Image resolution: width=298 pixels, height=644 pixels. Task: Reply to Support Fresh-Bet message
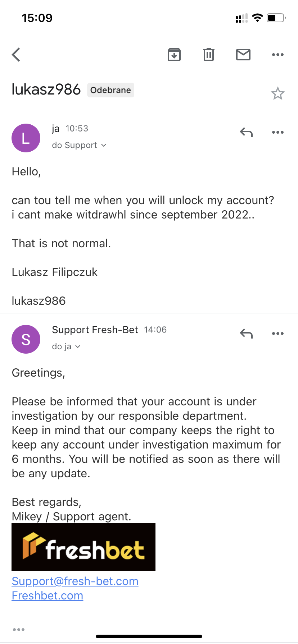pos(247,333)
